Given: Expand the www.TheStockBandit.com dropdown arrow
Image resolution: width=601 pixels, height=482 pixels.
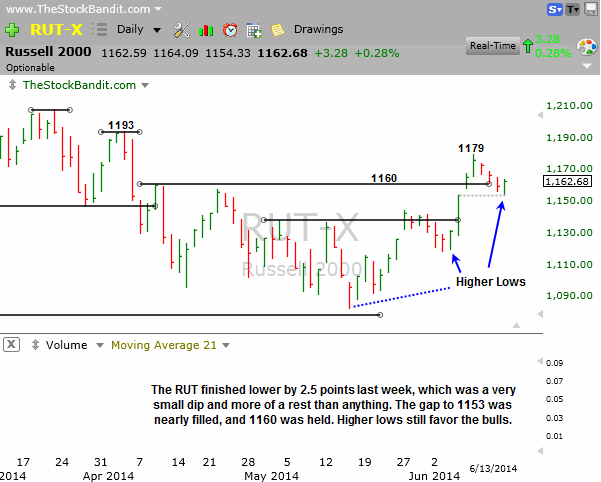Looking at the screenshot, I should [x=158, y=9].
